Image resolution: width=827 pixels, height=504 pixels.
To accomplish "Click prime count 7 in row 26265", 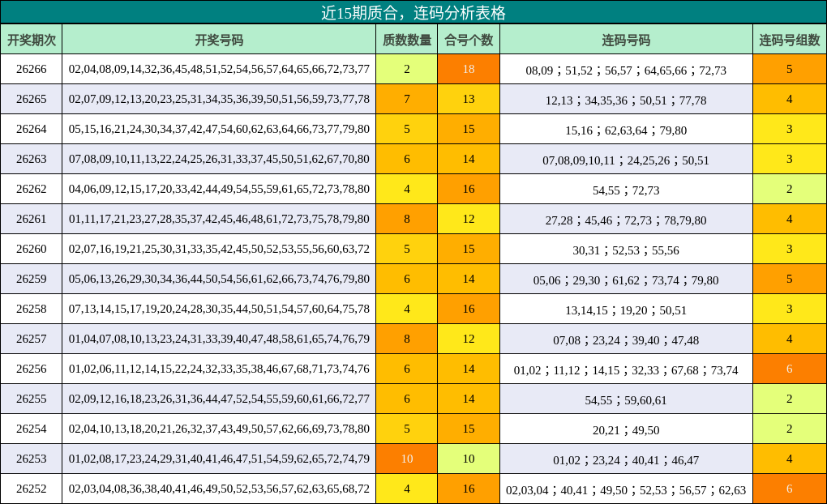I will click(x=407, y=99).
